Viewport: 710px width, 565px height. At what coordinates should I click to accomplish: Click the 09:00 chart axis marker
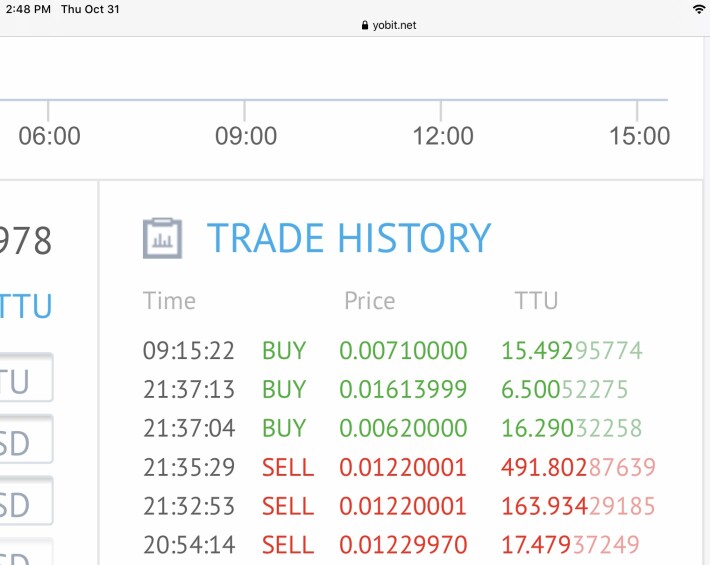tap(246, 136)
